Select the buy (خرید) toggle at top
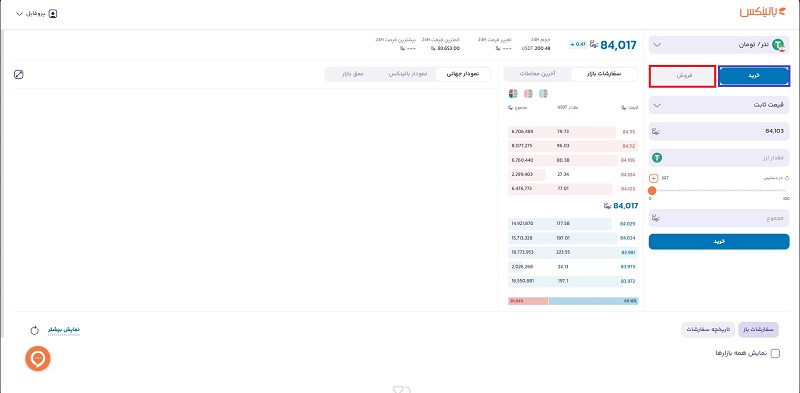 click(754, 76)
